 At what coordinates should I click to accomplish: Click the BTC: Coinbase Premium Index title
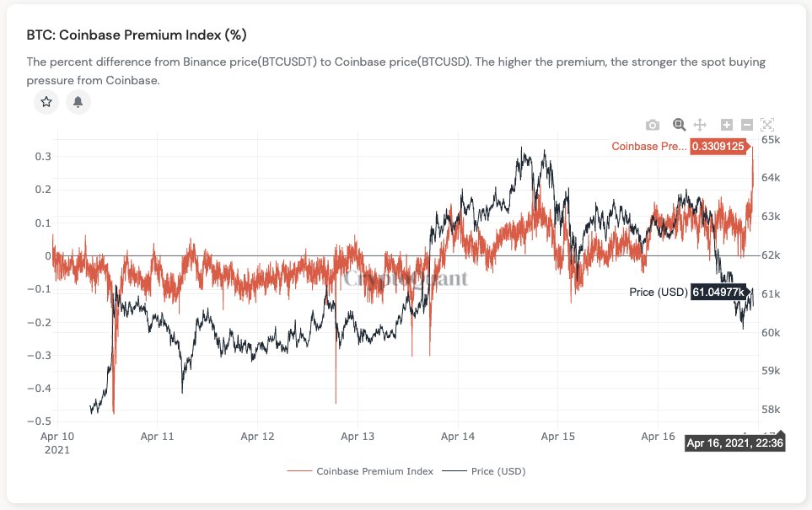pyautogui.click(x=136, y=35)
